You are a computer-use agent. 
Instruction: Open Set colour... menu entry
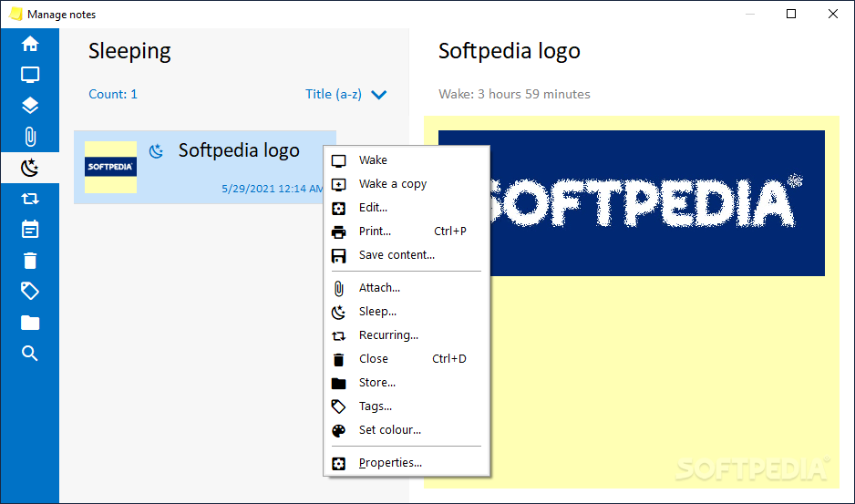(407, 430)
